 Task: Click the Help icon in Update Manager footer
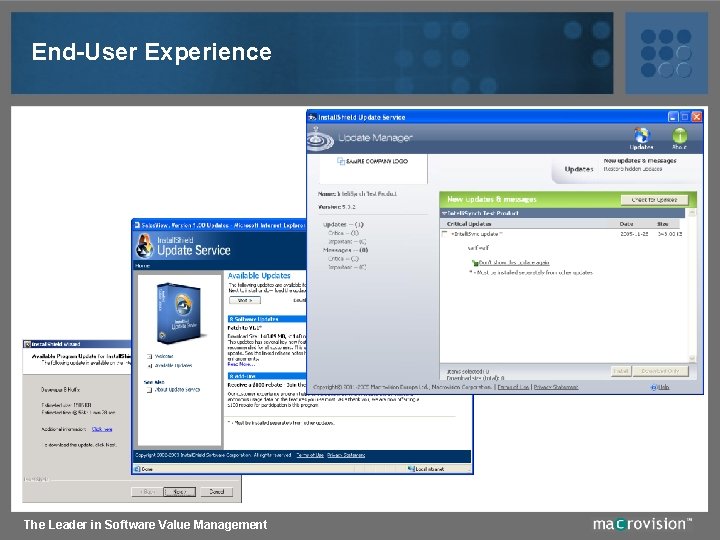click(653, 388)
